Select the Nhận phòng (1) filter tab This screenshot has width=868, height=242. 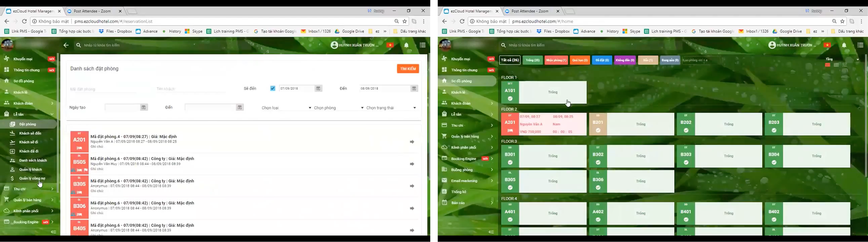556,60
